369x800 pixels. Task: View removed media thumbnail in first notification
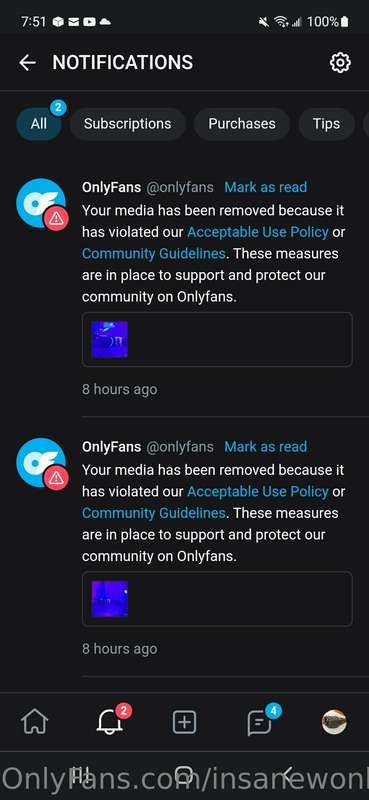click(x=109, y=339)
